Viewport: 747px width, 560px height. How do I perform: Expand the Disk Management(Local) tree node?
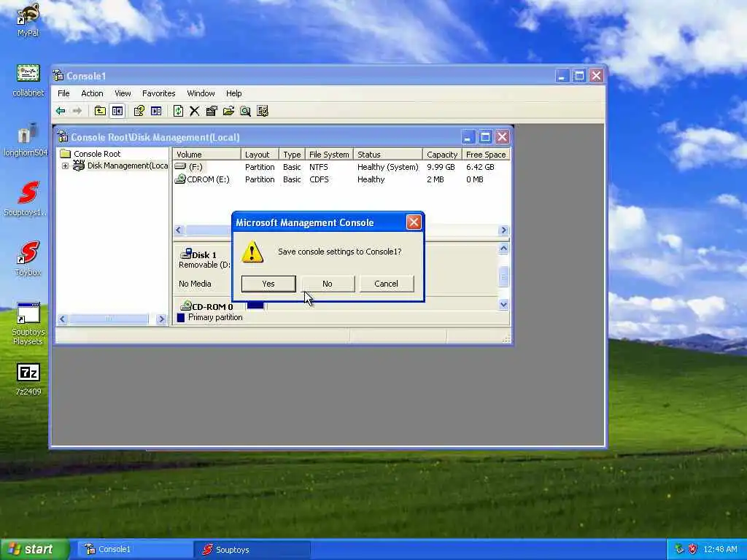(65, 166)
